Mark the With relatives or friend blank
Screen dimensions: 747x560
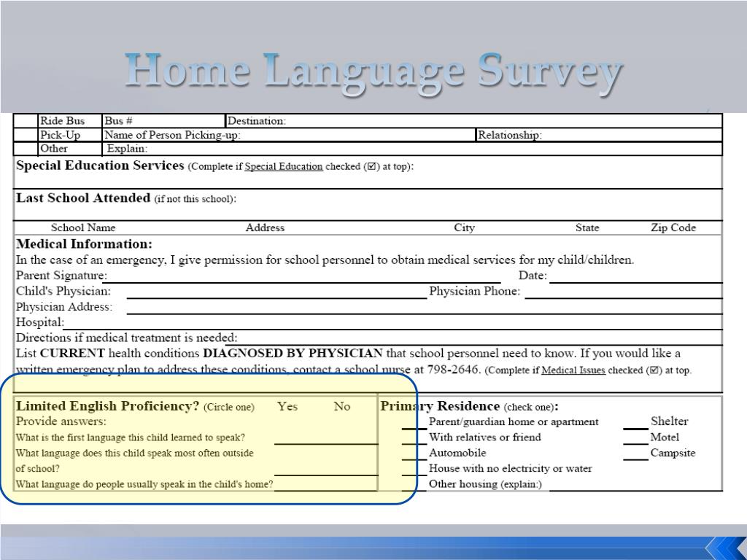click(x=414, y=438)
